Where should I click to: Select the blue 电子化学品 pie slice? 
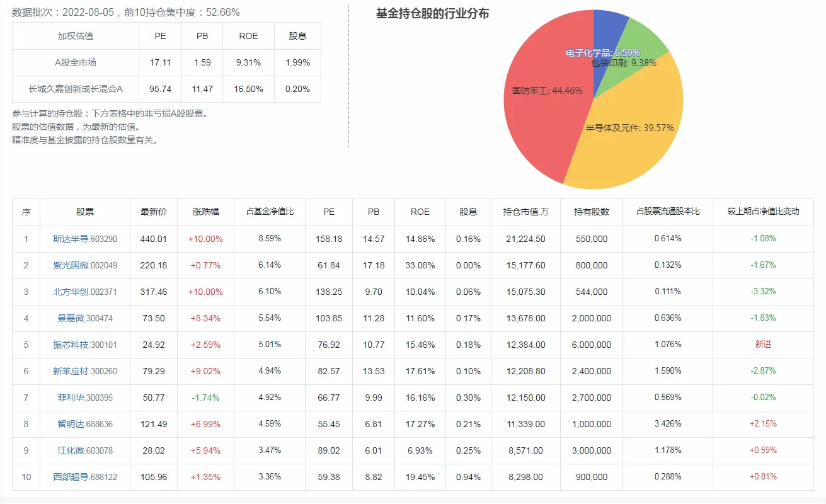[608, 38]
